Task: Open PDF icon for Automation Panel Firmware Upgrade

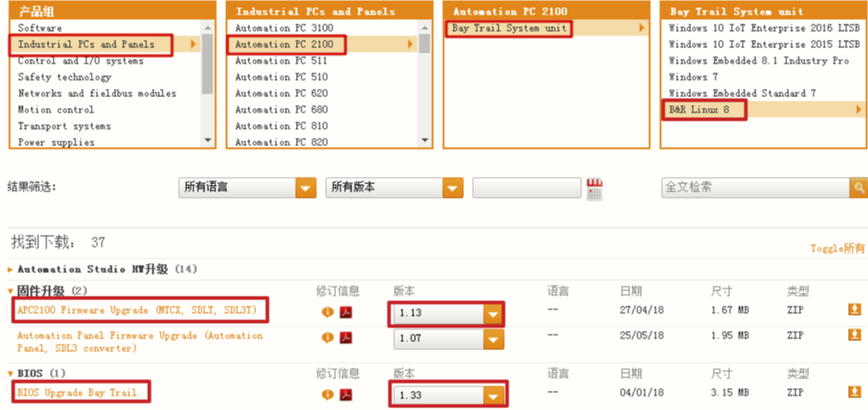Action: pos(346,337)
